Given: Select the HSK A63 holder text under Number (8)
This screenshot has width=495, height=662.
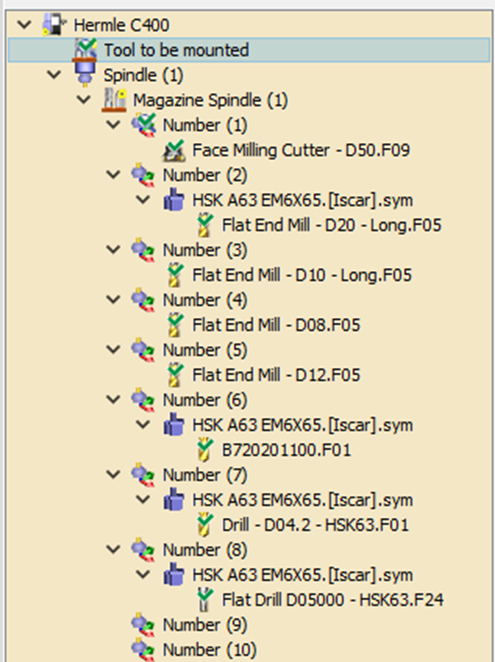Looking at the screenshot, I should tap(303, 575).
